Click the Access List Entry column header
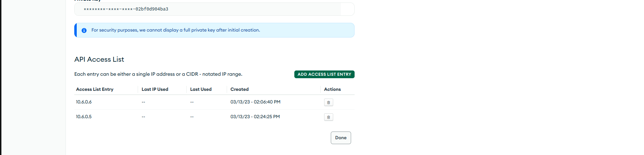The height and width of the screenshot is (155, 644). tap(95, 89)
